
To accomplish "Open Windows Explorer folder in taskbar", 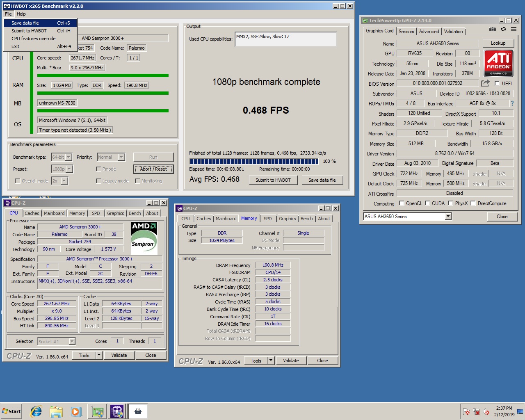I will [56, 411].
